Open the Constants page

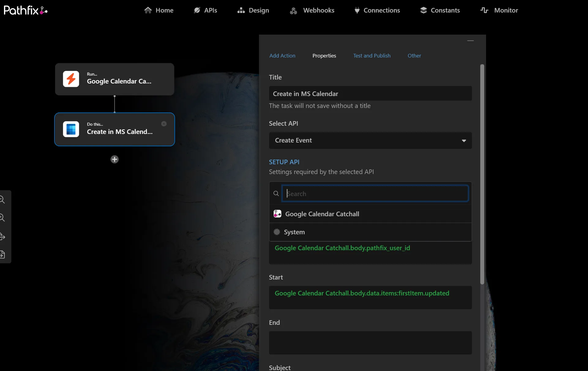click(x=440, y=10)
